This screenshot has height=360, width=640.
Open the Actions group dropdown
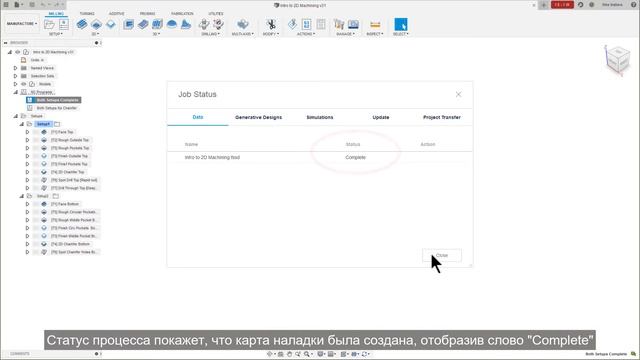306,34
